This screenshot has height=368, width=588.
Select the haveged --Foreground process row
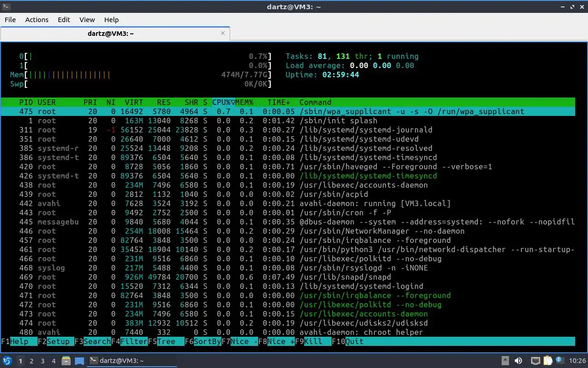[288, 167]
